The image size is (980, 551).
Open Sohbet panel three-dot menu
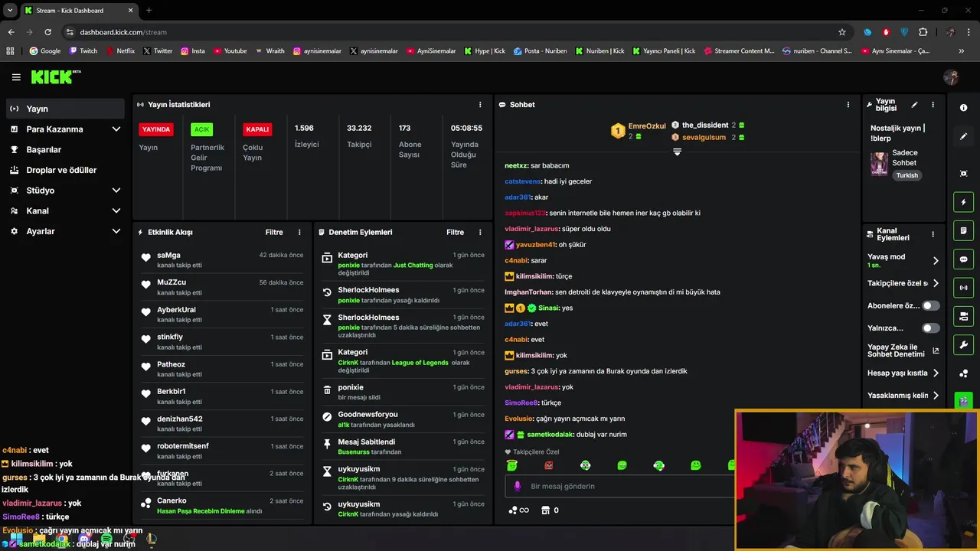[x=848, y=105]
